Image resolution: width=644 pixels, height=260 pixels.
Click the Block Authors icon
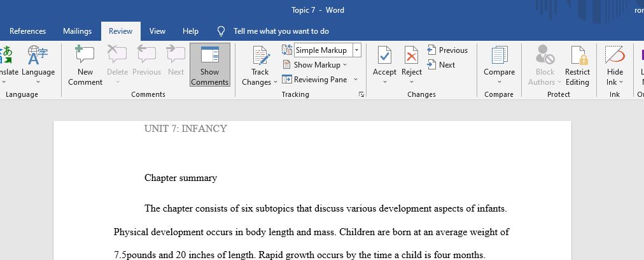[x=545, y=55]
